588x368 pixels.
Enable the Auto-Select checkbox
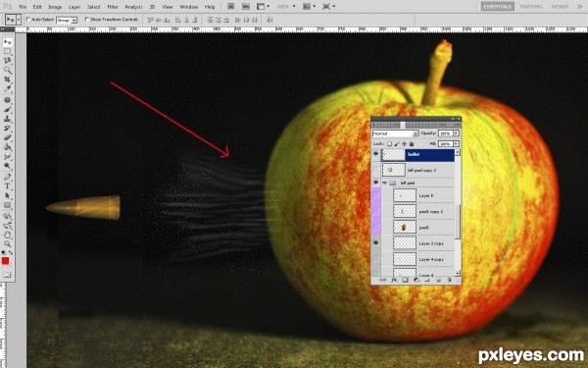28,20
